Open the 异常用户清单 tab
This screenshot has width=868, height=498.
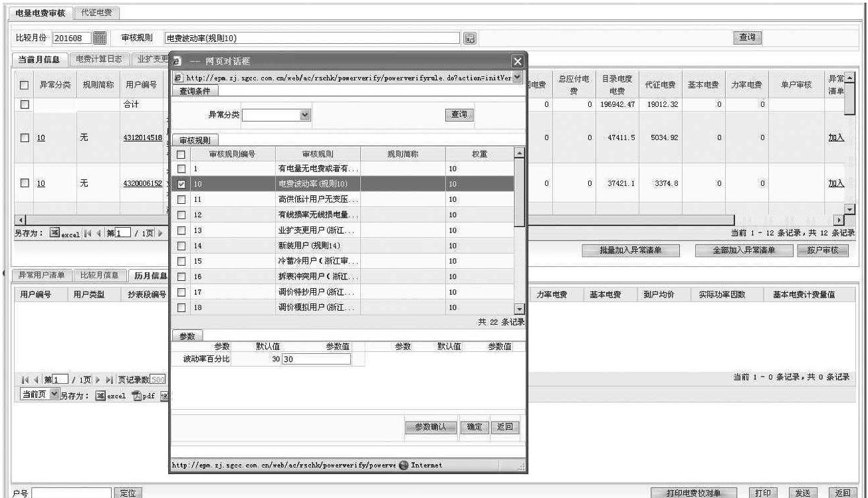click(41, 275)
